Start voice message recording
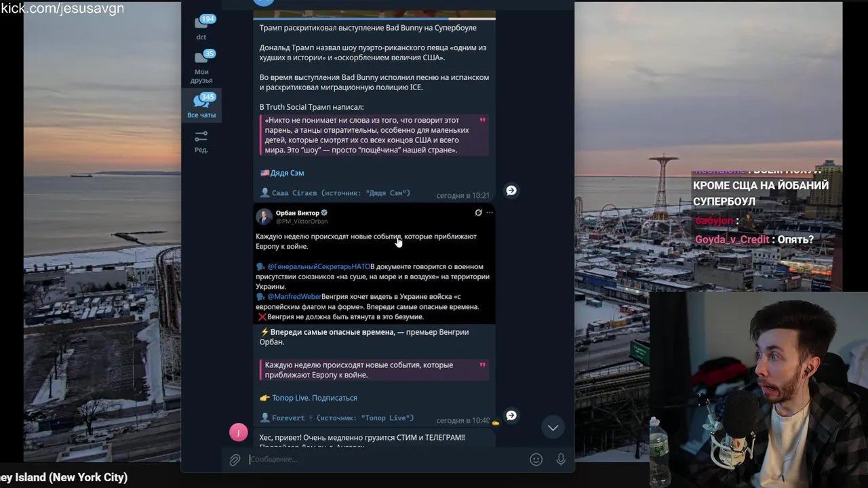Viewport: 868px width, 488px height. [561, 460]
